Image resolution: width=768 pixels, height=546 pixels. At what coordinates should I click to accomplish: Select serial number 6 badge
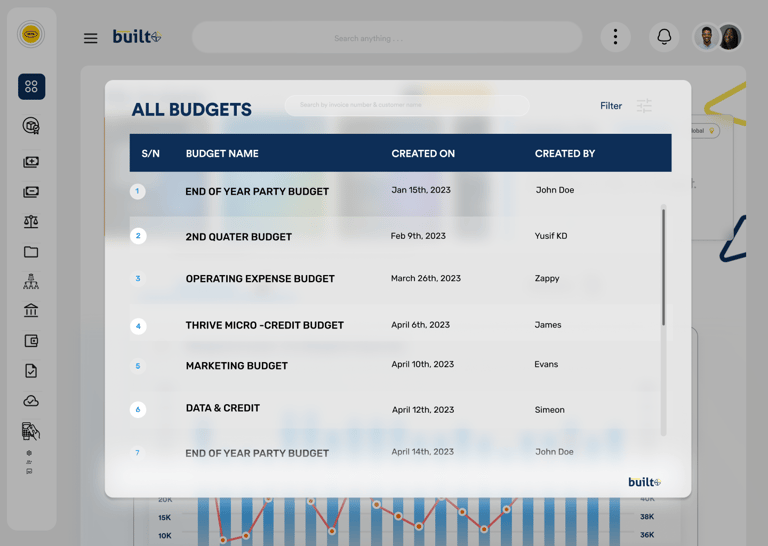click(x=138, y=409)
